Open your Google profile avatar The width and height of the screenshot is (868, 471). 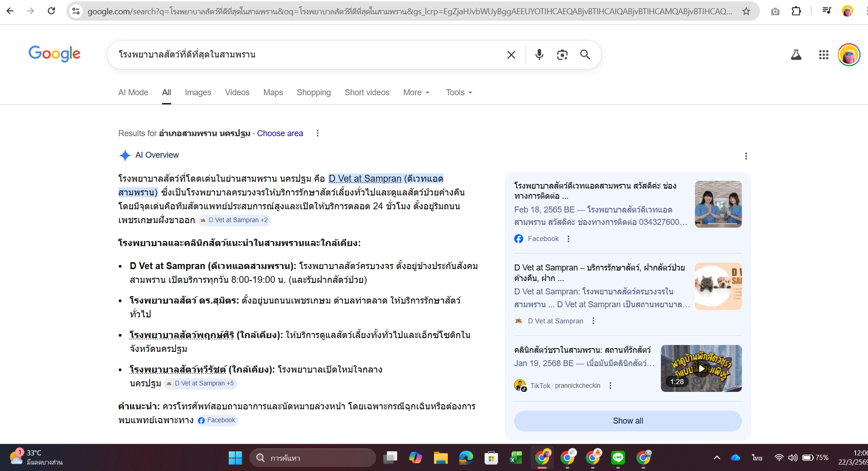pyautogui.click(x=848, y=54)
